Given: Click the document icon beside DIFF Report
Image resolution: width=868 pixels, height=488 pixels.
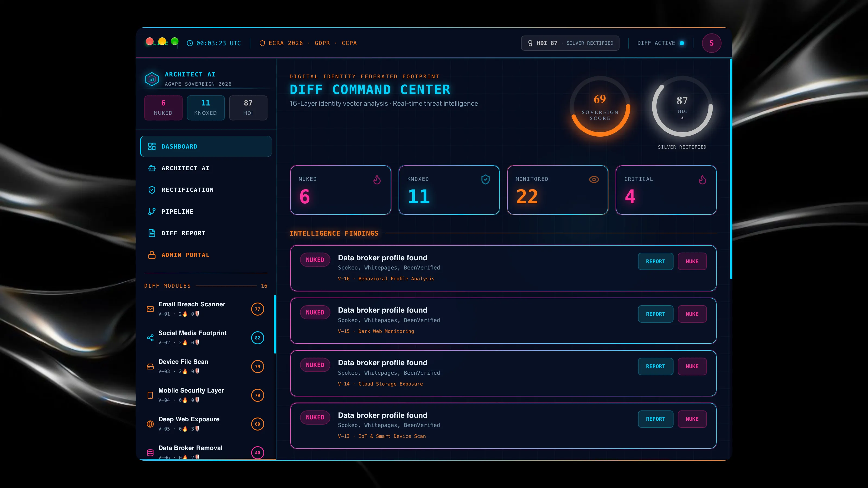Looking at the screenshot, I should point(152,233).
